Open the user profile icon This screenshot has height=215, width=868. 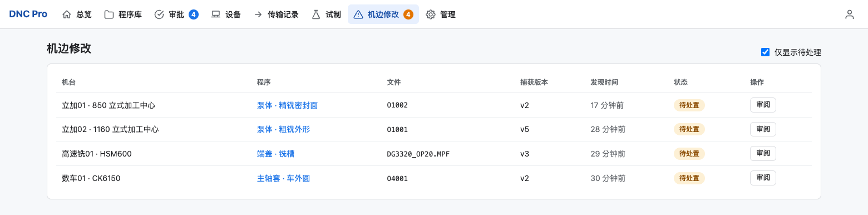coord(850,14)
